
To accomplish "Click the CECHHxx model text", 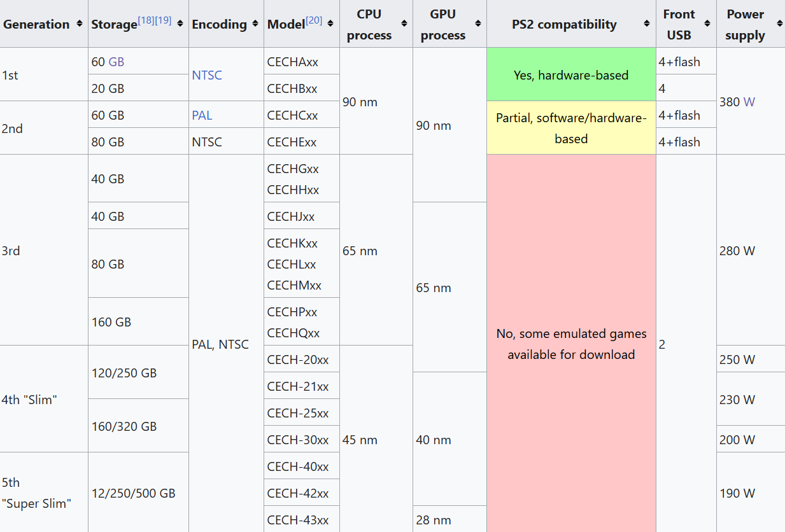I will tap(293, 190).
